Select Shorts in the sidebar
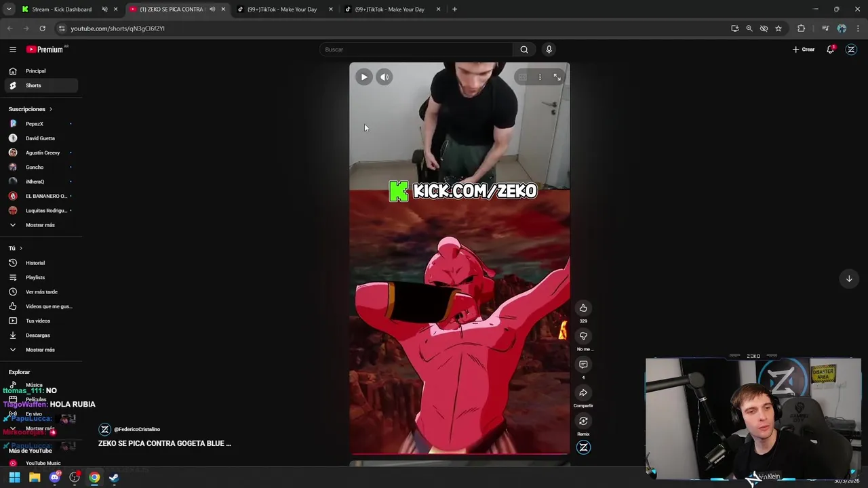 point(40,85)
